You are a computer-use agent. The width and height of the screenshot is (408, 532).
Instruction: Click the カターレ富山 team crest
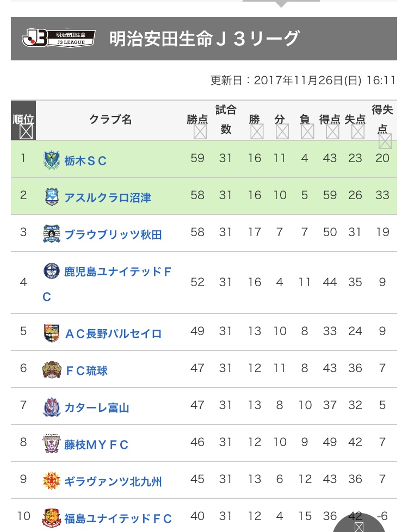pyautogui.click(x=52, y=407)
